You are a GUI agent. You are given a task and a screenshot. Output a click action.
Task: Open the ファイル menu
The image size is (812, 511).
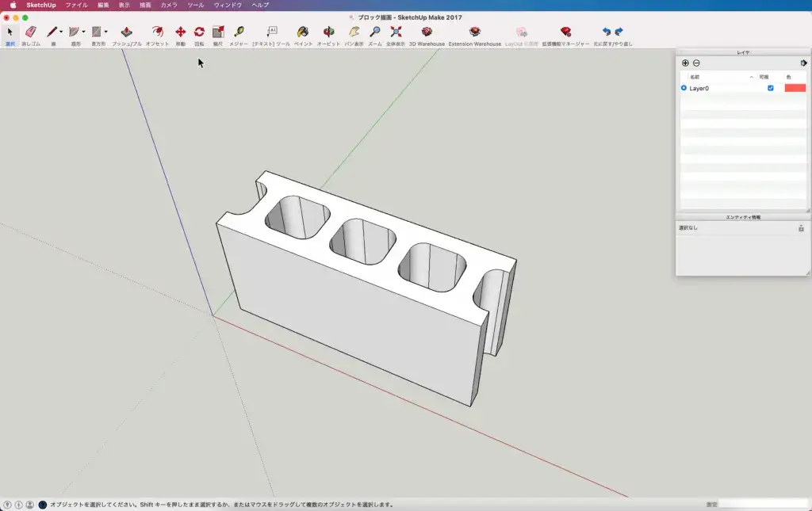[x=76, y=6]
